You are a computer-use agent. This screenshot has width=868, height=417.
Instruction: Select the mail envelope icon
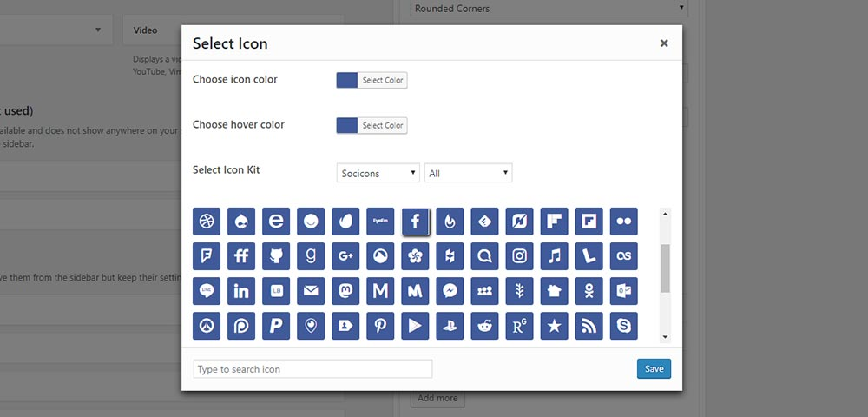tap(311, 291)
